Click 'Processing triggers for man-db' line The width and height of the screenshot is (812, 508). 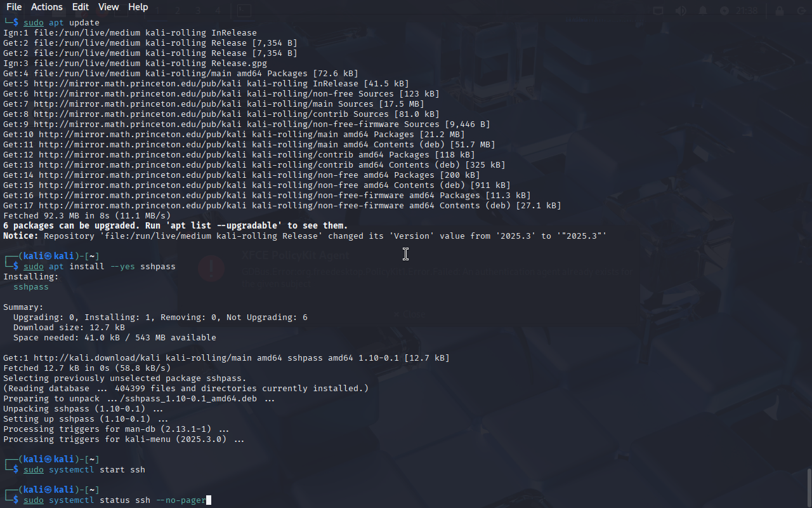tap(116, 429)
